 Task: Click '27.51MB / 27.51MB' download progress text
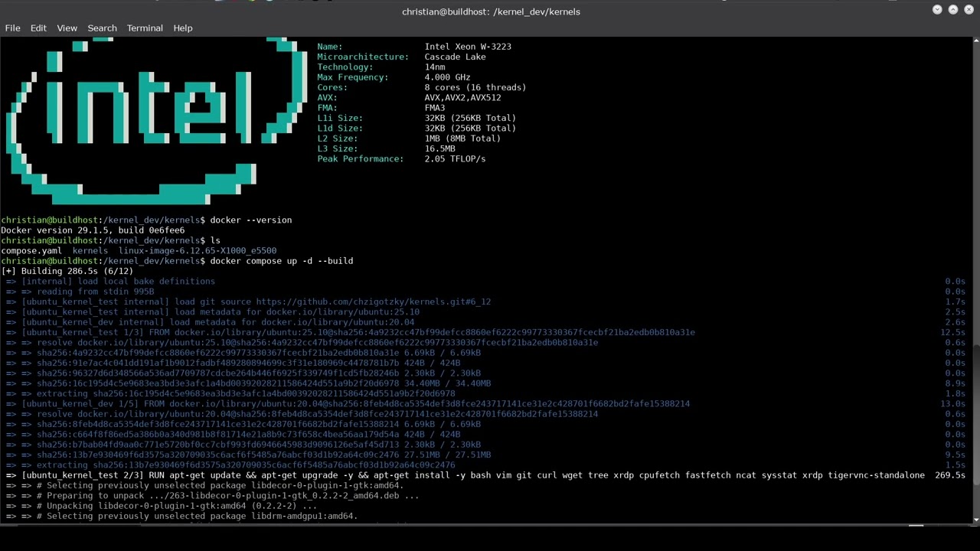click(x=448, y=455)
